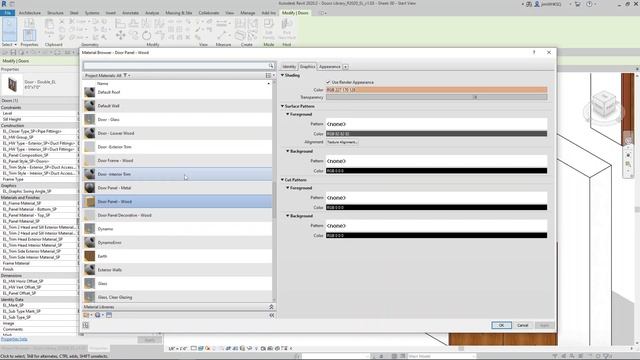Screen dimensions: 640x360
Task: Click the Surface Foreground Pattern <none> field
Action: 436,124
